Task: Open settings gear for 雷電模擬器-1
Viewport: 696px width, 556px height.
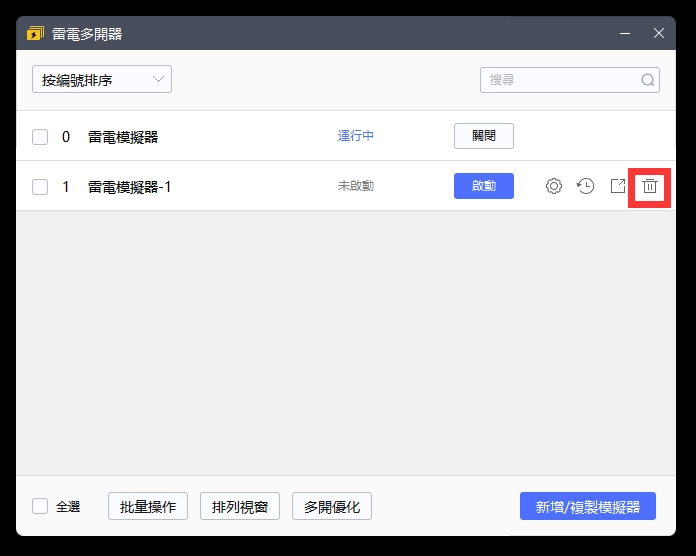Action: point(553,186)
